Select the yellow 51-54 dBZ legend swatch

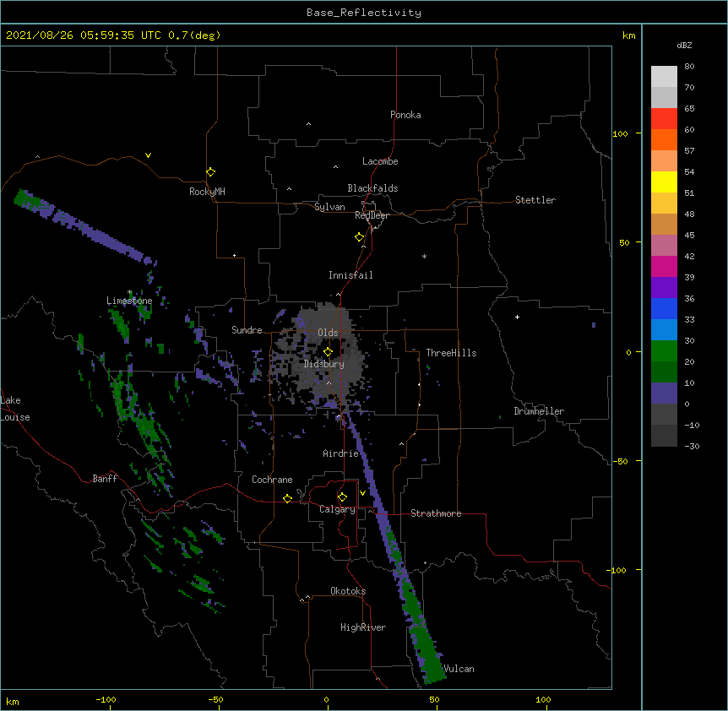[x=664, y=182]
